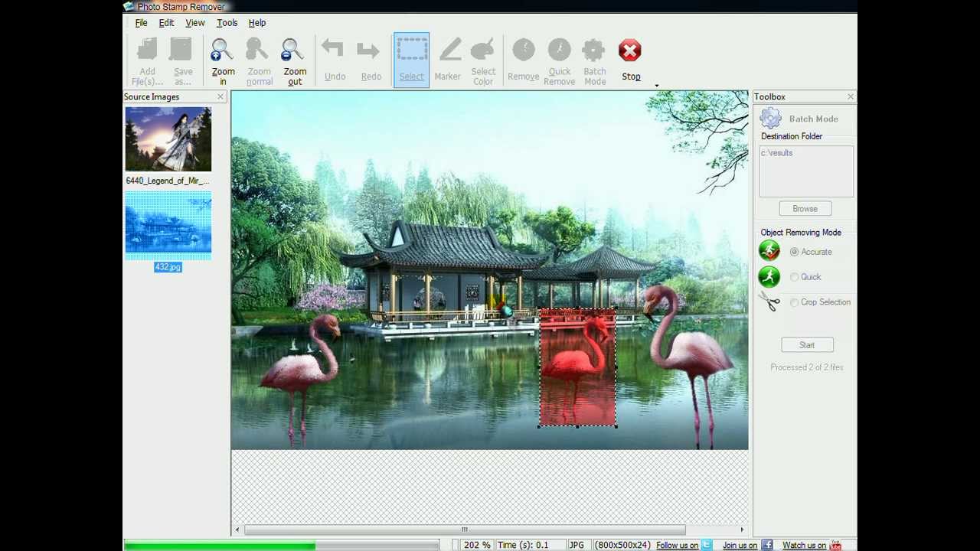Click the Browse button
The width and height of the screenshot is (980, 551).
click(805, 208)
